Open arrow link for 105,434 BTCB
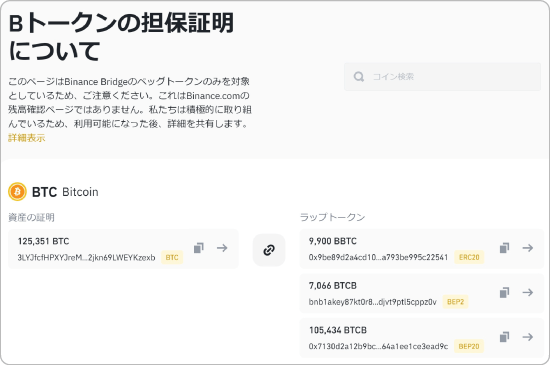The height and width of the screenshot is (365, 550). pyautogui.click(x=528, y=337)
